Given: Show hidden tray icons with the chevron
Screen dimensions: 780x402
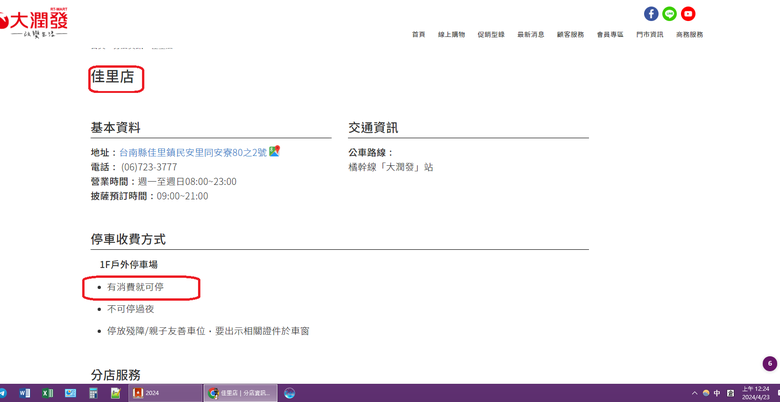Looking at the screenshot, I should 695,393.
